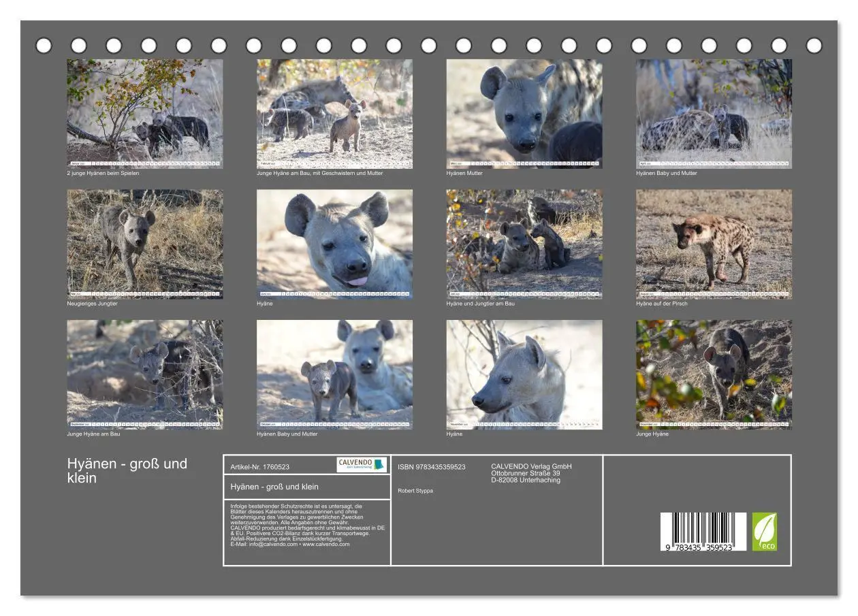Click the www.calvendo.com link text
The width and height of the screenshot is (858, 616).
coord(326,545)
